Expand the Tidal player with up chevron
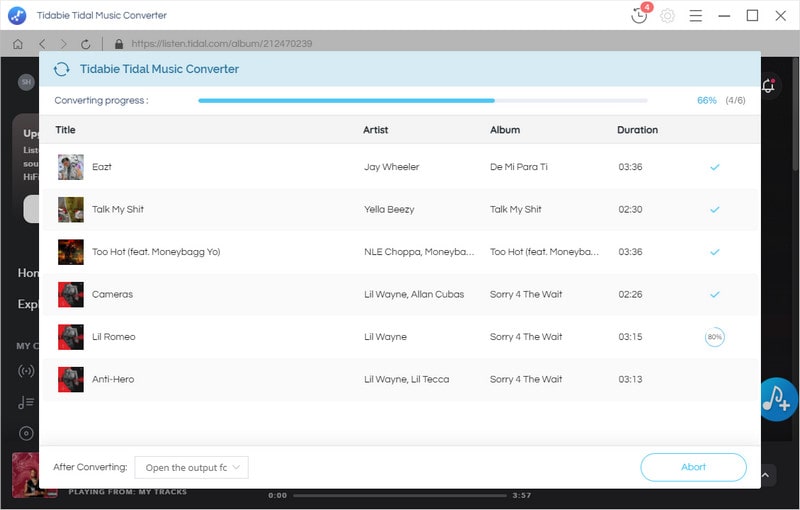The height and width of the screenshot is (510, 800). 765,475
